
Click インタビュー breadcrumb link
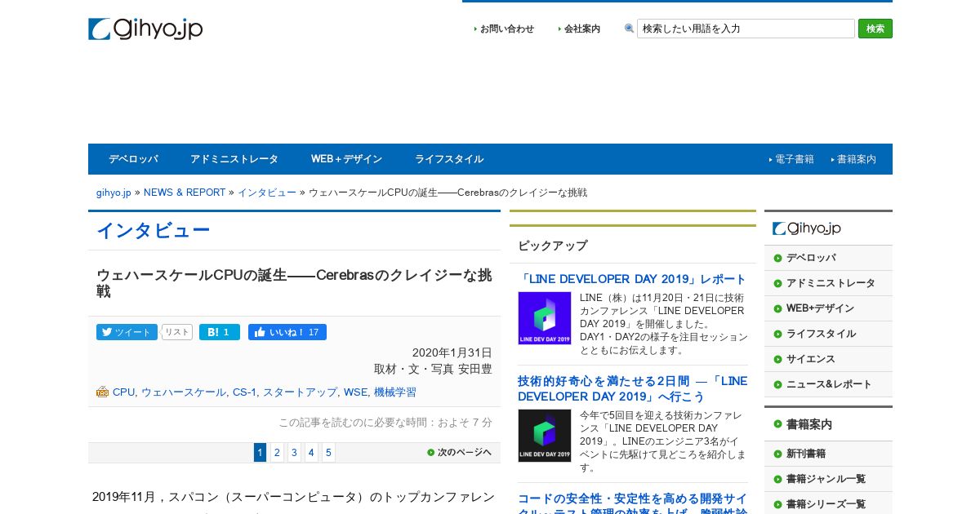coord(267,193)
